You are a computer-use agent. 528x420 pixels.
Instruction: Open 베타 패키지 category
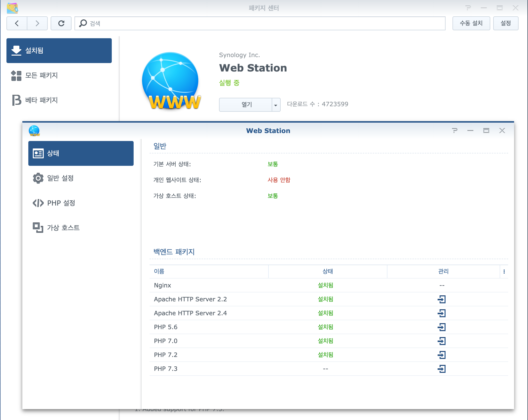click(41, 100)
